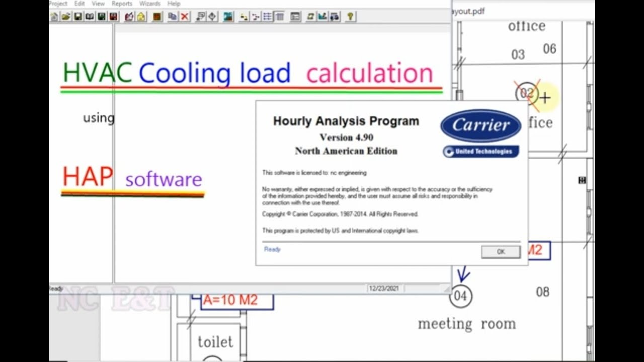Click the properties icon right of the red X
This screenshot has height=362, width=644.
tap(200, 17)
